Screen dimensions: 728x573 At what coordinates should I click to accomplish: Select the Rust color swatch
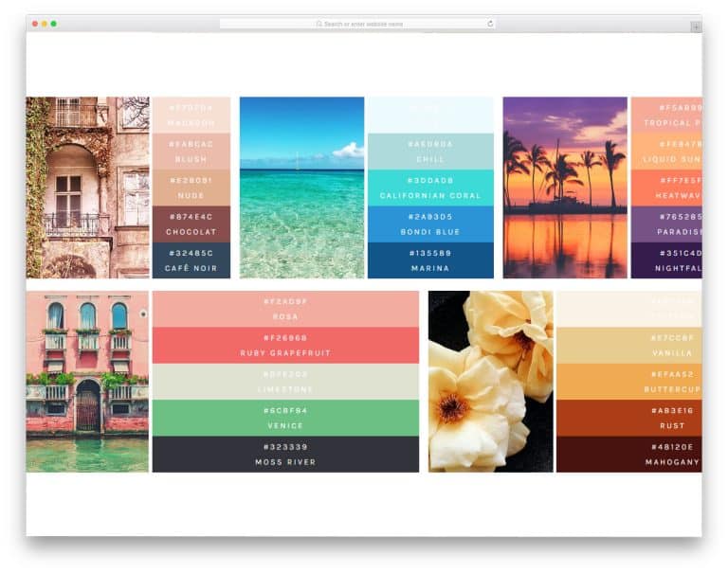pyautogui.click(x=628, y=418)
